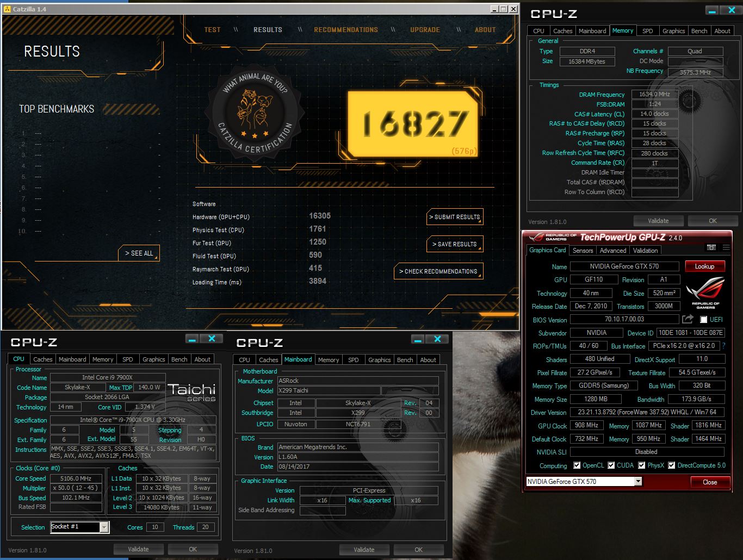Select the SPD tab in CPU-Z Memory window
This screenshot has height=560, width=743.
coord(647,31)
